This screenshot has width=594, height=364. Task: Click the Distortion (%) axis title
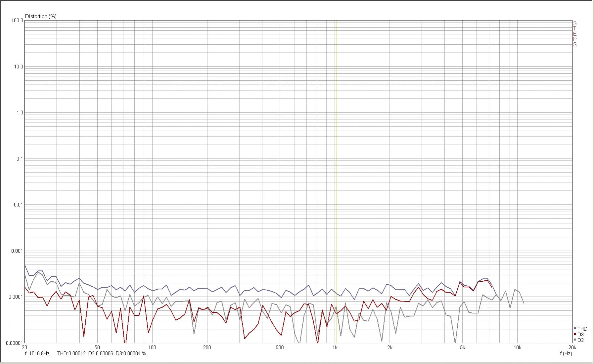point(41,16)
